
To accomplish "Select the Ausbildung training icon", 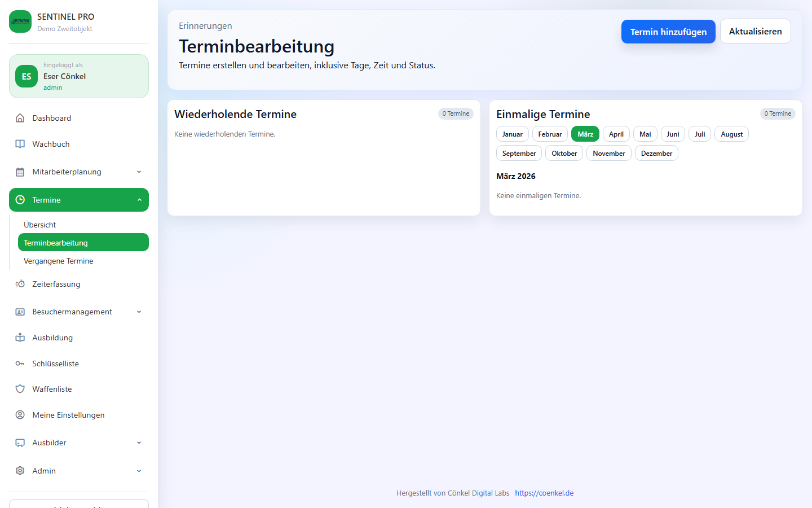I will (20, 338).
